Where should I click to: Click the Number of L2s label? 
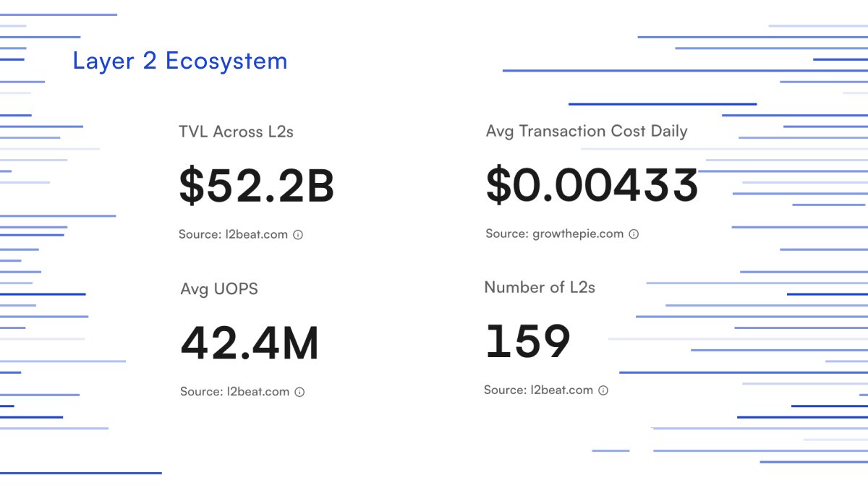pyautogui.click(x=539, y=287)
